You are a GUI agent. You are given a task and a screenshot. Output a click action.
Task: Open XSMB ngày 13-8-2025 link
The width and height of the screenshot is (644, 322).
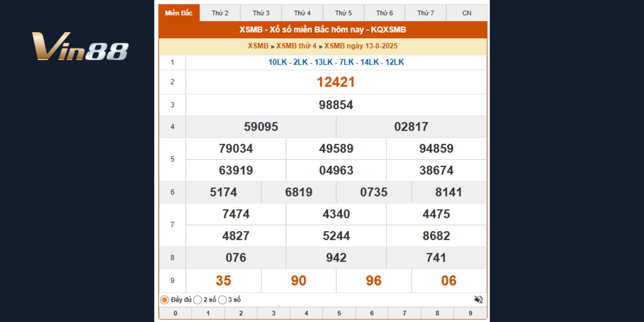pyautogui.click(x=361, y=46)
